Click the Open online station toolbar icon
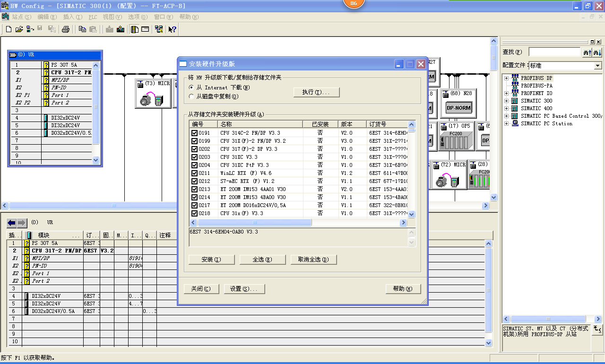The image size is (605, 364). [30, 29]
